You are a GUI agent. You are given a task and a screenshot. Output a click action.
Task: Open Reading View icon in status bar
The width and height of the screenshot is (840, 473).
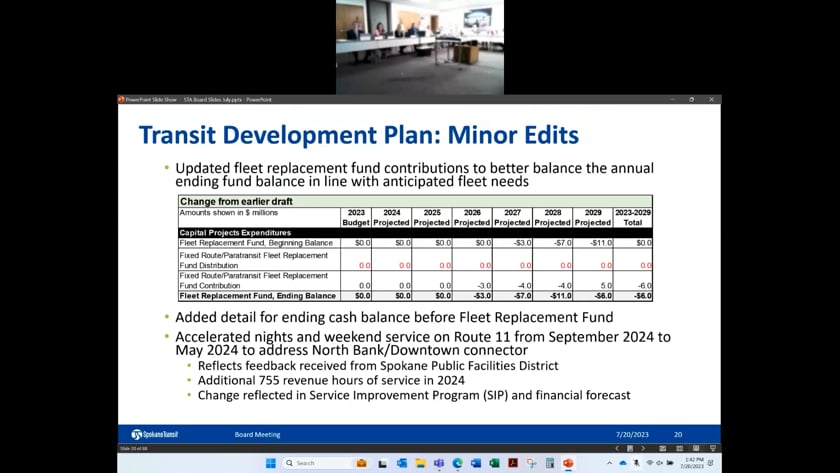(696, 448)
